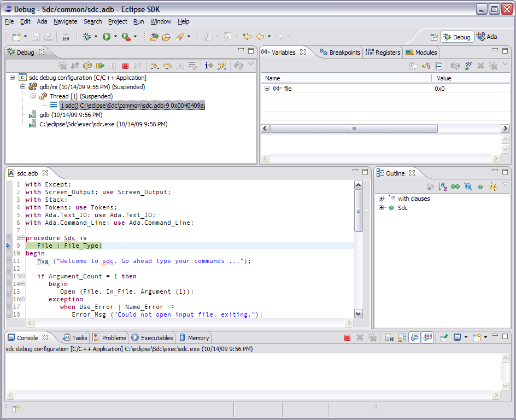The image size is (516, 420).
Task: Toggle folding marker at line 8 procedure
Action: pos(23,238)
